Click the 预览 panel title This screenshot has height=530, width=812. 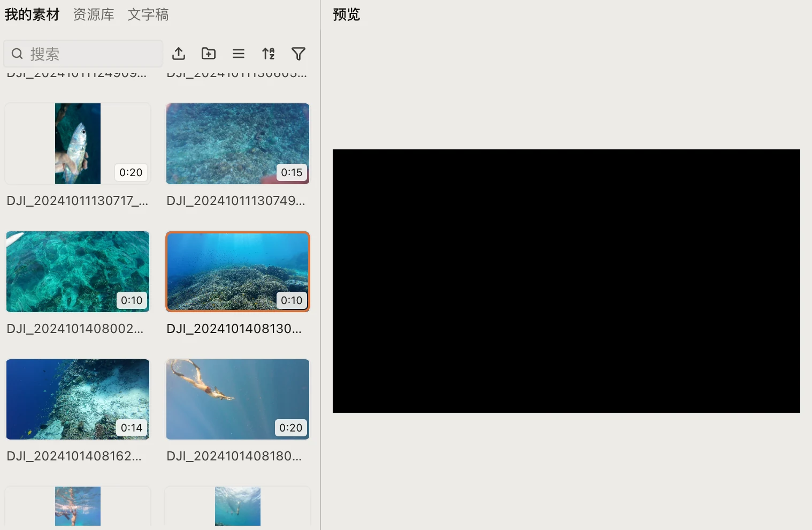point(347,14)
